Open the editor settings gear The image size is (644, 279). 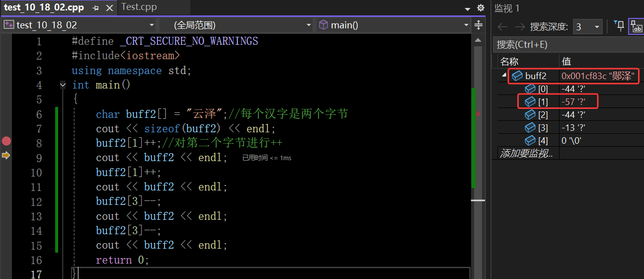pyautogui.click(x=481, y=8)
